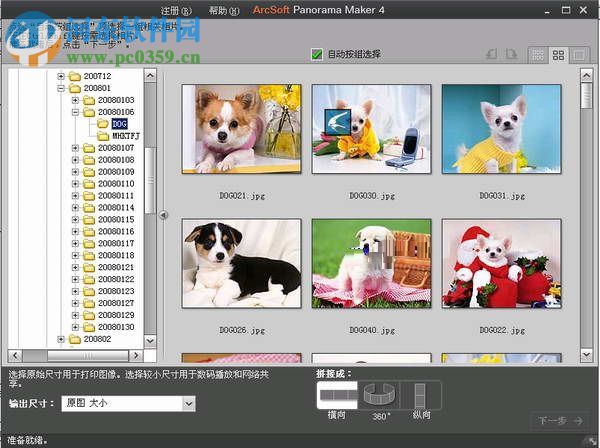Viewport: 600px width, 448px height.
Task: Switch to single image view
Action: [579, 55]
